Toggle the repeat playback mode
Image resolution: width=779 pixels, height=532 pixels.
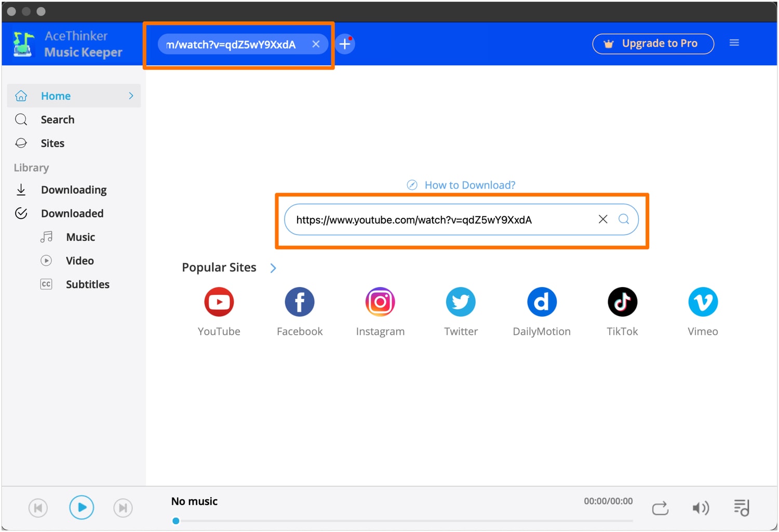(x=660, y=508)
